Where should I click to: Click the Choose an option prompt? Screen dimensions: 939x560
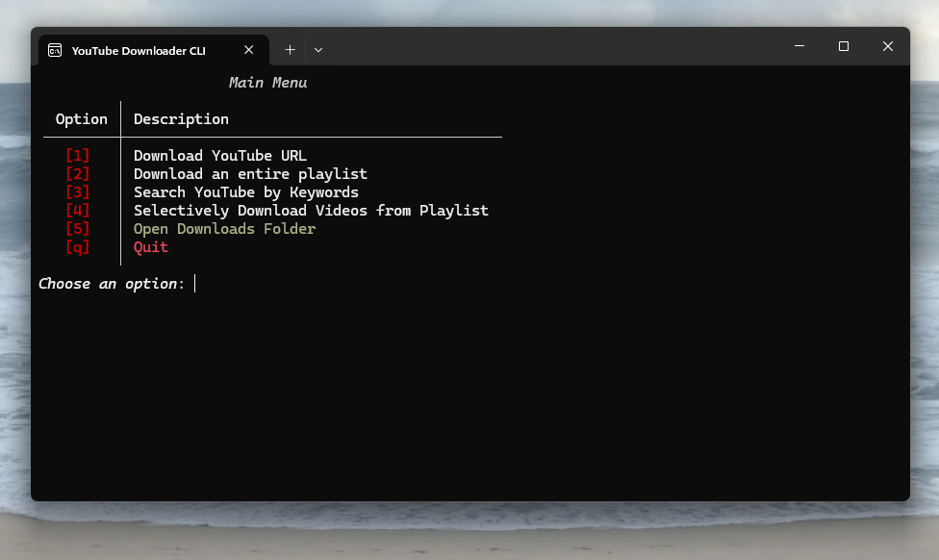point(112,284)
